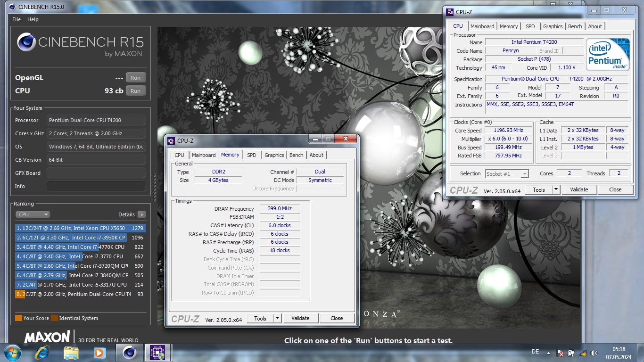Switch to Graphics tab in Memory CPU-Z window
This screenshot has height=362, width=644.
pos(274,155)
